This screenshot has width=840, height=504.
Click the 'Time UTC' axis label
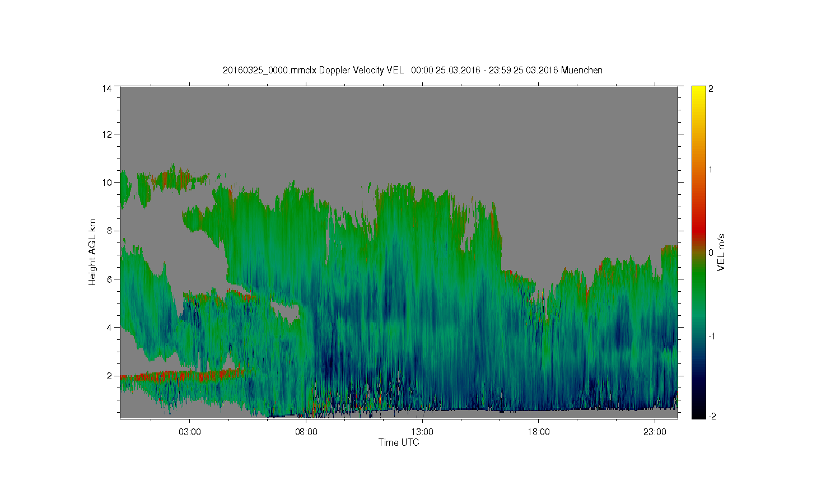[x=399, y=442]
